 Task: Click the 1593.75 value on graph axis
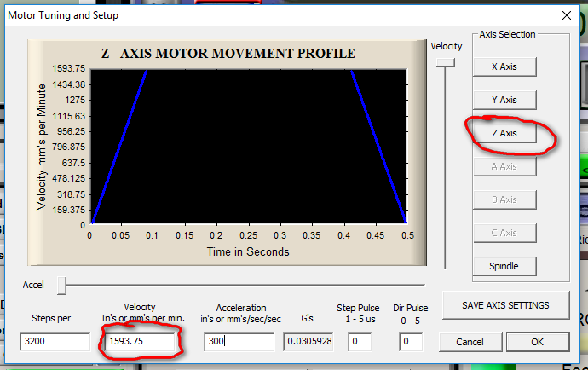pos(69,69)
